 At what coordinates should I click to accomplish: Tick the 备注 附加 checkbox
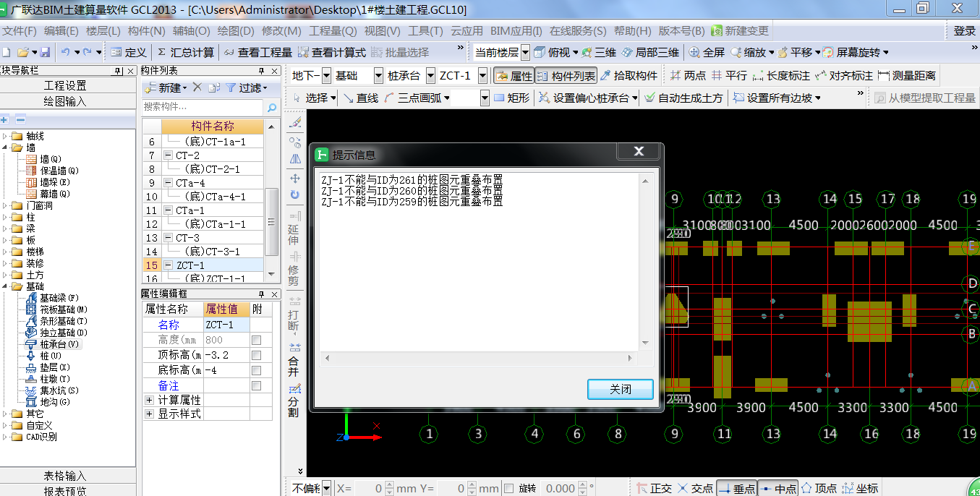tap(256, 385)
